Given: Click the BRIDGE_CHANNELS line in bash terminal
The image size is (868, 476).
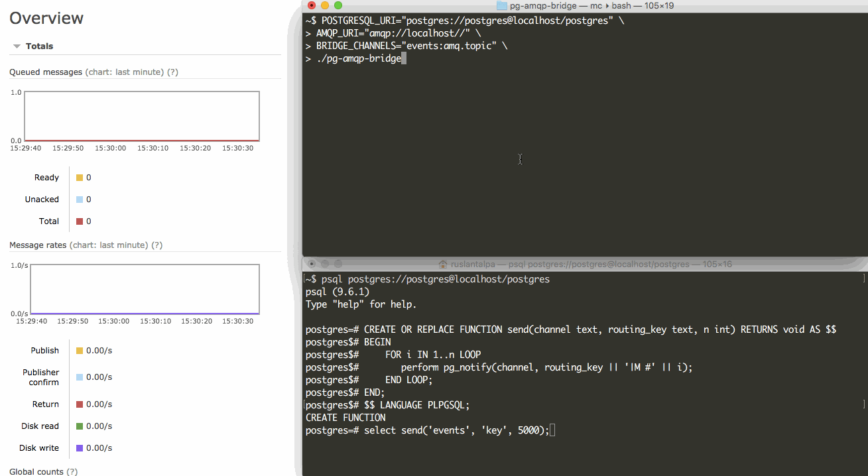Looking at the screenshot, I should click(x=406, y=46).
